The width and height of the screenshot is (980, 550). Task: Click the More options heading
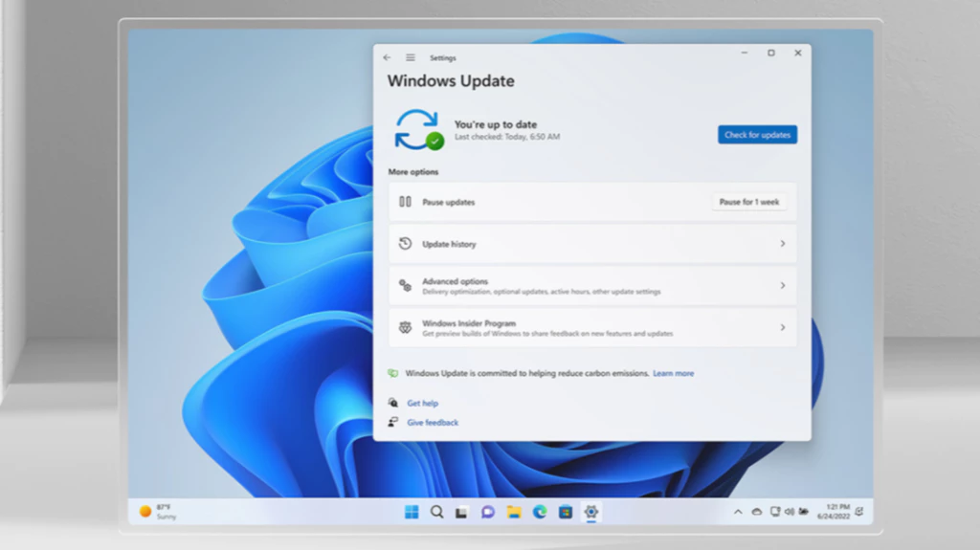(413, 172)
